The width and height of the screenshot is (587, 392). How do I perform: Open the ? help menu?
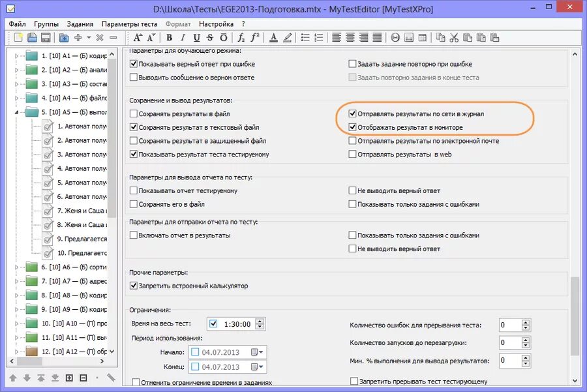click(x=243, y=24)
